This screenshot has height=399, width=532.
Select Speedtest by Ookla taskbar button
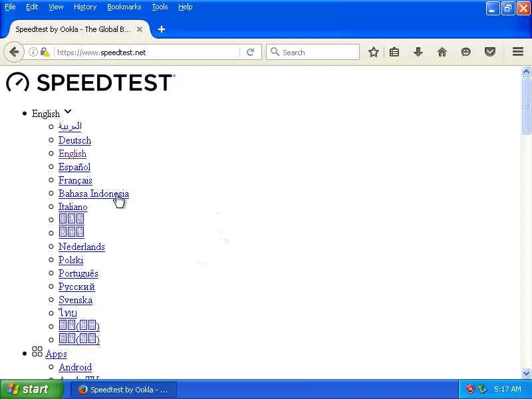(124, 390)
